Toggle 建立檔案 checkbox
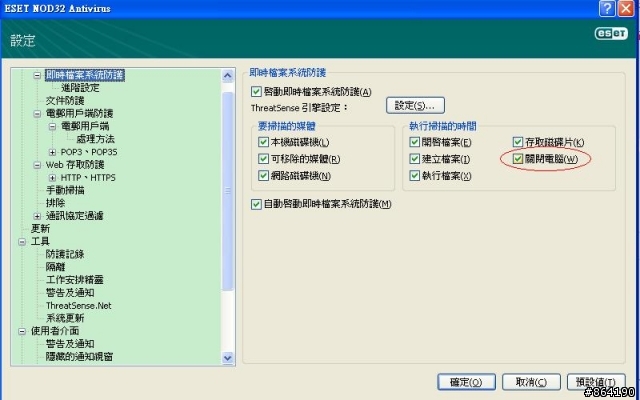Screen dimensions: 640x400 415,159
